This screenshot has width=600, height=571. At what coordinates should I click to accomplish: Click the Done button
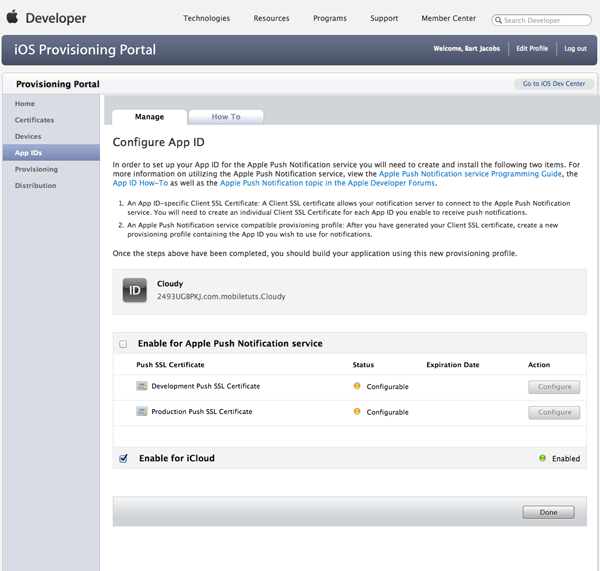click(548, 512)
